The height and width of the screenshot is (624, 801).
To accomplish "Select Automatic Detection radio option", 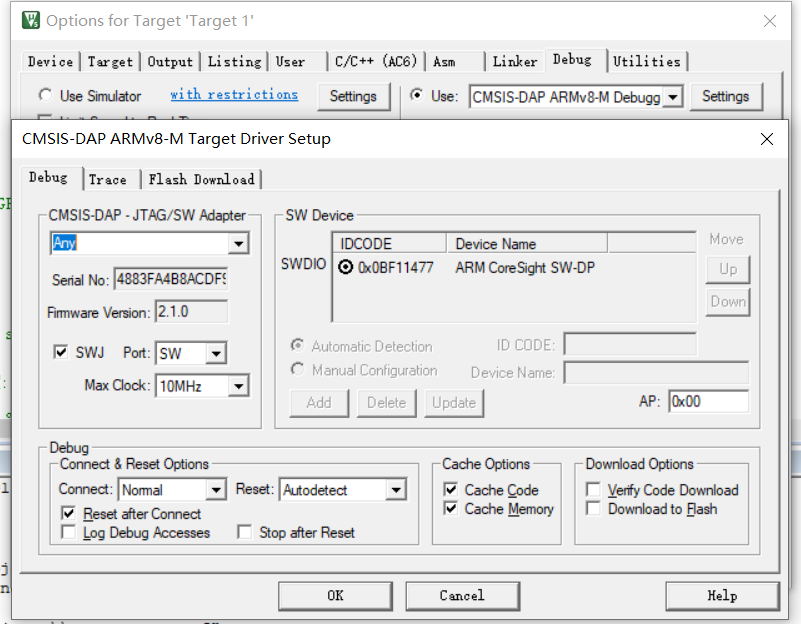I will 297,346.
